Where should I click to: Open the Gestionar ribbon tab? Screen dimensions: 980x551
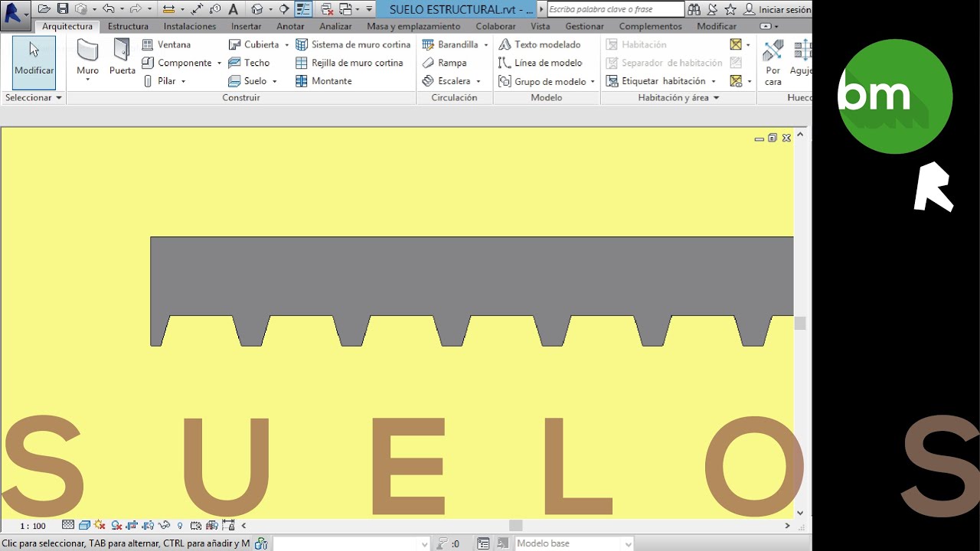click(x=584, y=26)
